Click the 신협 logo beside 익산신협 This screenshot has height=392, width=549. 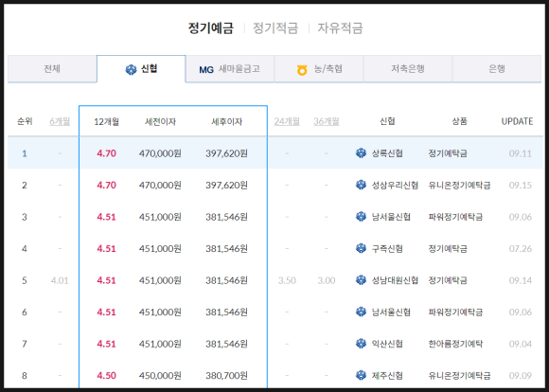pos(361,344)
